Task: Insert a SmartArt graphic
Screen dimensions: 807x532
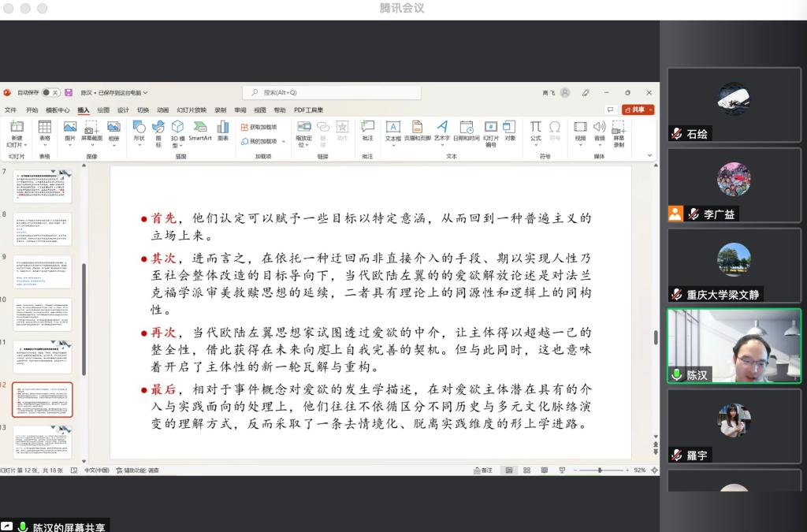Action: pyautogui.click(x=200, y=130)
